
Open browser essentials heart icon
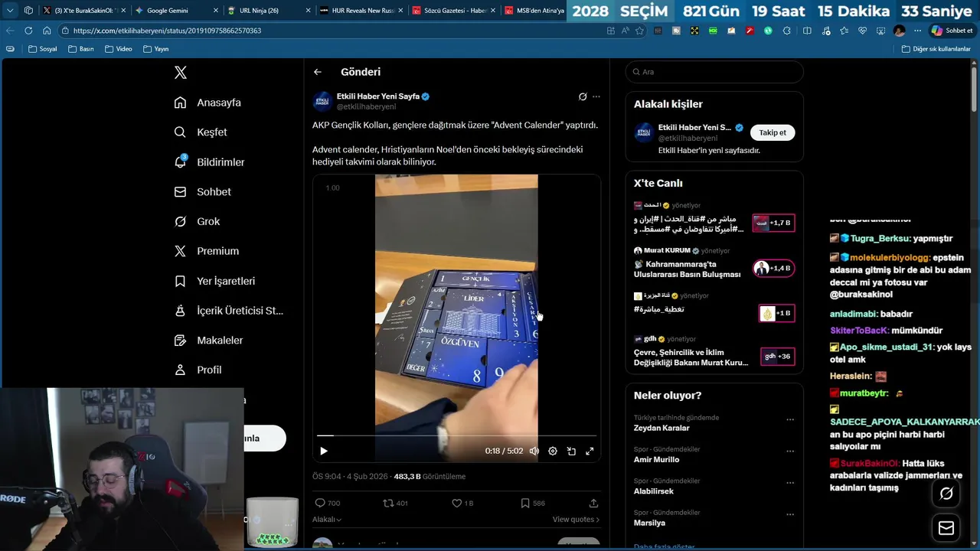click(862, 31)
